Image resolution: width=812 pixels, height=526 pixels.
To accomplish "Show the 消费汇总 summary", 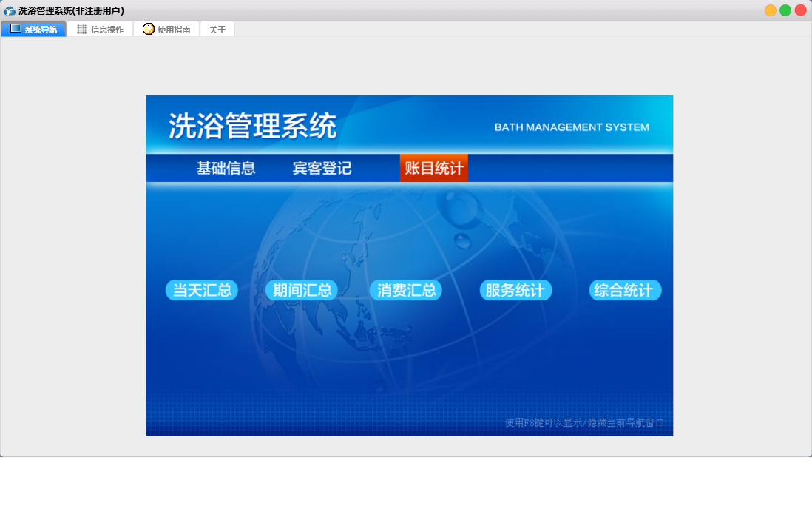I will tap(406, 290).
